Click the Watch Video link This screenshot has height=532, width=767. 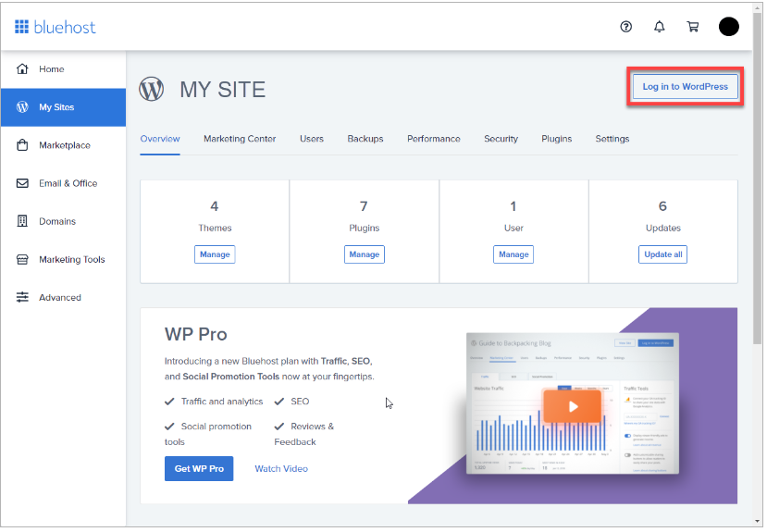click(x=281, y=468)
